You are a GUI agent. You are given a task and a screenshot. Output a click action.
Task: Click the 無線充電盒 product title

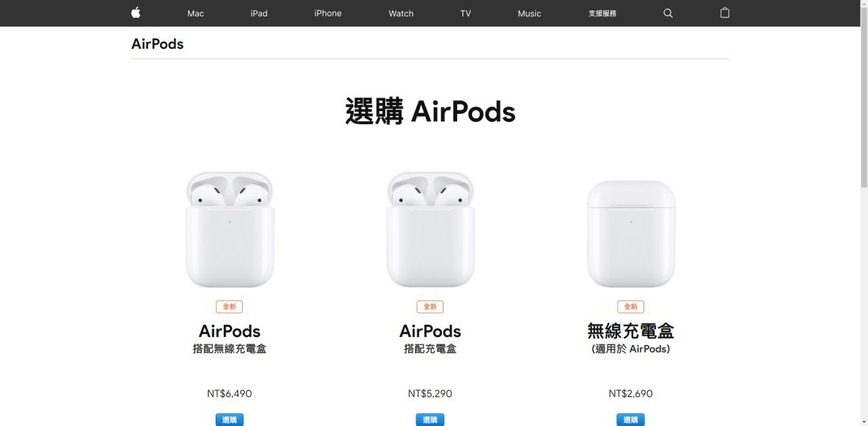(631, 331)
